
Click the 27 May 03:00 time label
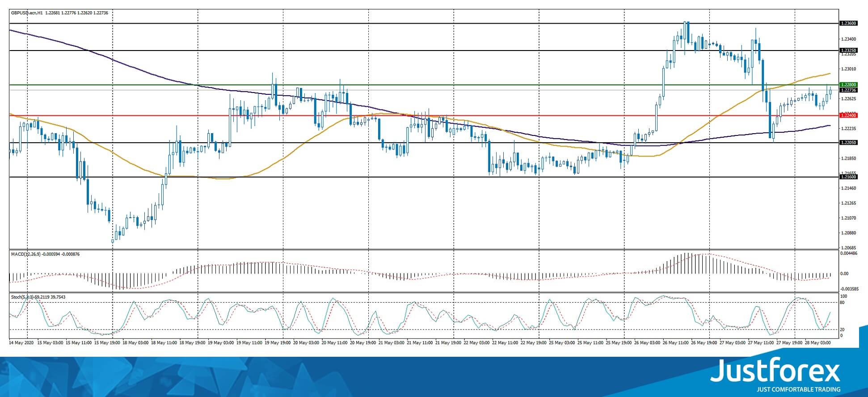point(733,342)
